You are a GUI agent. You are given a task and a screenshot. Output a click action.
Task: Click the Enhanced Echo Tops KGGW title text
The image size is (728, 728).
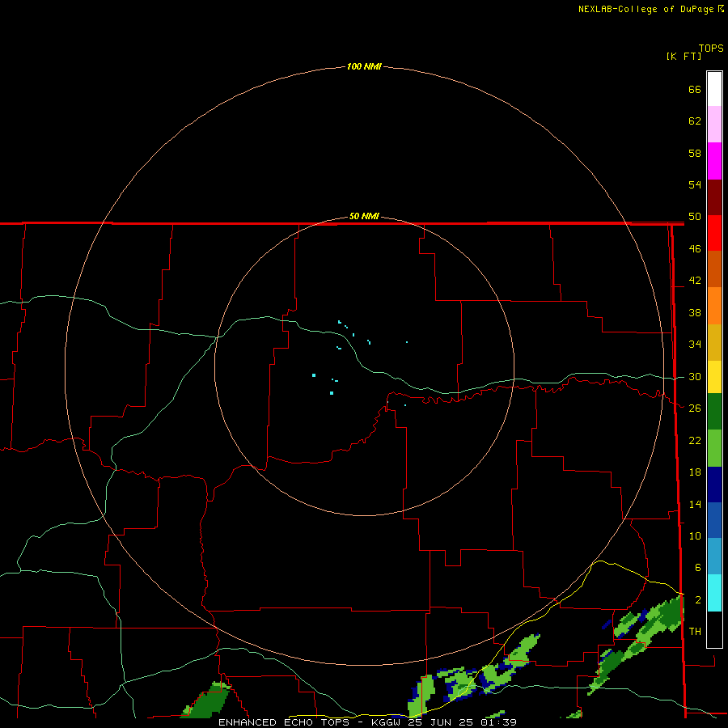pyautogui.click(x=367, y=722)
